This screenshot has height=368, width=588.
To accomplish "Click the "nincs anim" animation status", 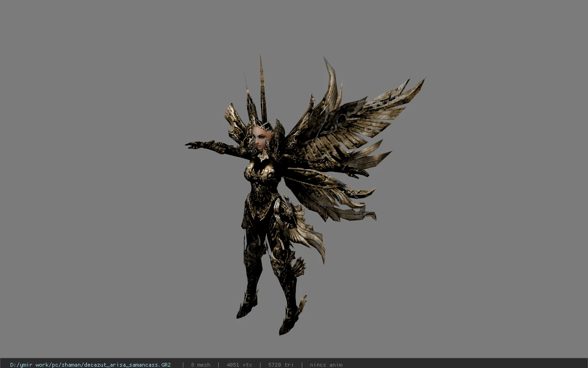I will coord(326,365).
